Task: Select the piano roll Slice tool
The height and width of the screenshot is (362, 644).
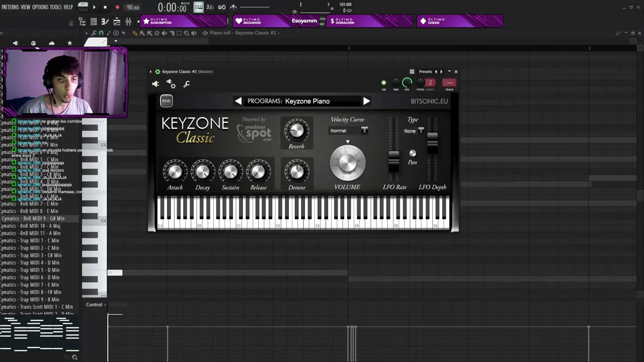Action: pyautogui.click(x=172, y=33)
